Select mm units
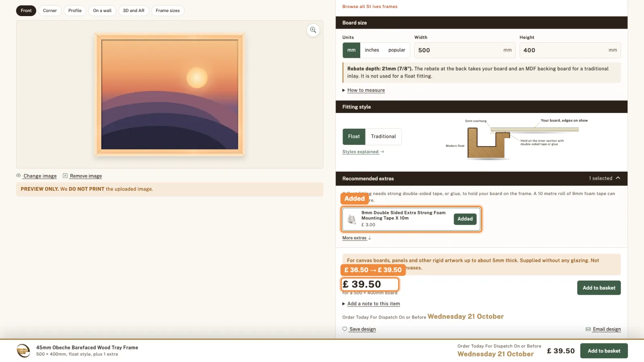This screenshot has height=362, width=644. 351,50
